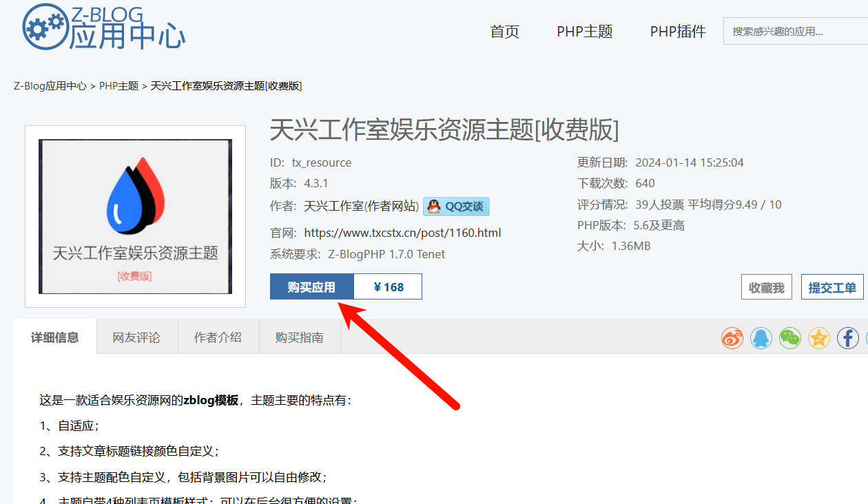Go to 首页 in the top navigation

[x=504, y=32]
